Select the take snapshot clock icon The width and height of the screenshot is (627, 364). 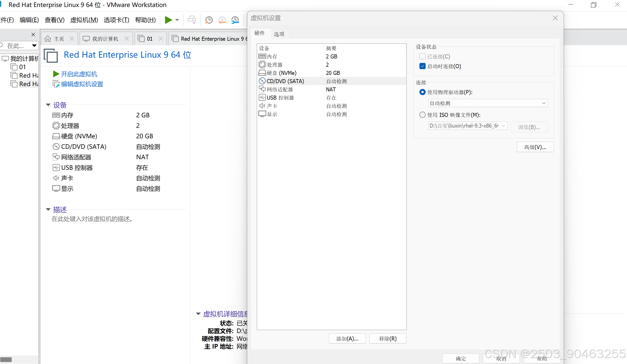click(x=209, y=20)
